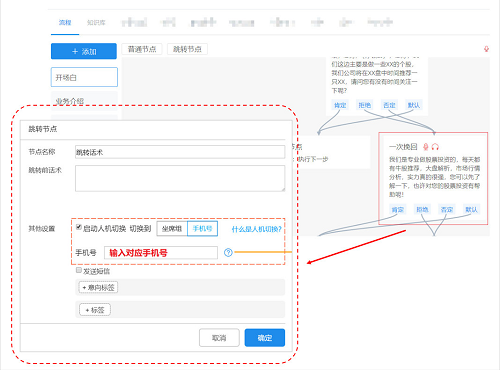Confirm the dialog with 确定
The width and height of the screenshot is (500, 370).
click(265, 338)
